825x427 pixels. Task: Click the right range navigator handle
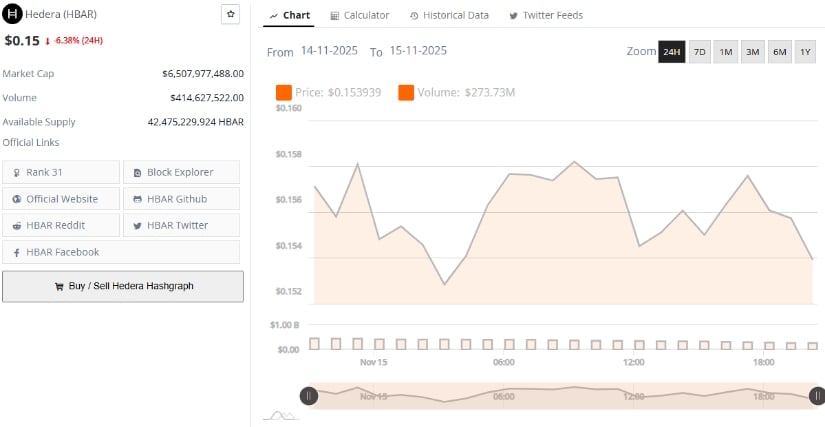[x=817, y=396]
